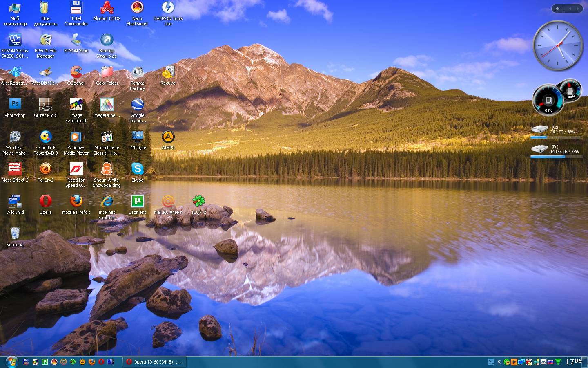Click the Google Earth desktop icon

coord(137,105)
